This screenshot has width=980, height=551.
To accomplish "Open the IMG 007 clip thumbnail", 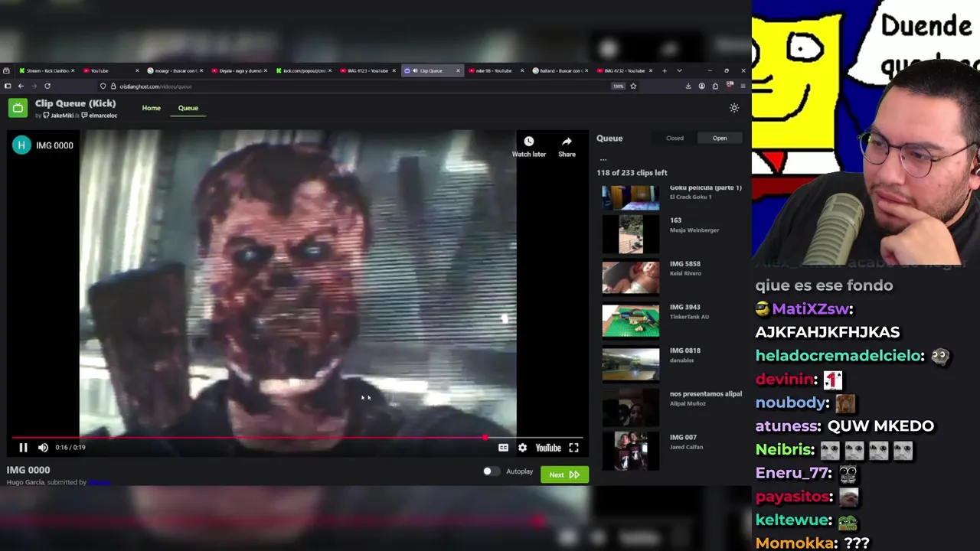I will [630, 452].
